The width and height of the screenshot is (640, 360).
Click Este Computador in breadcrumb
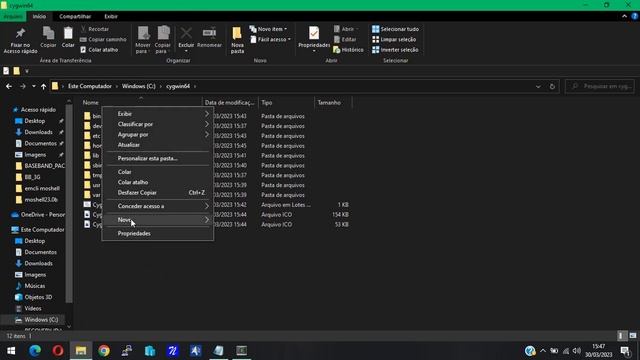tap(90, 86)
